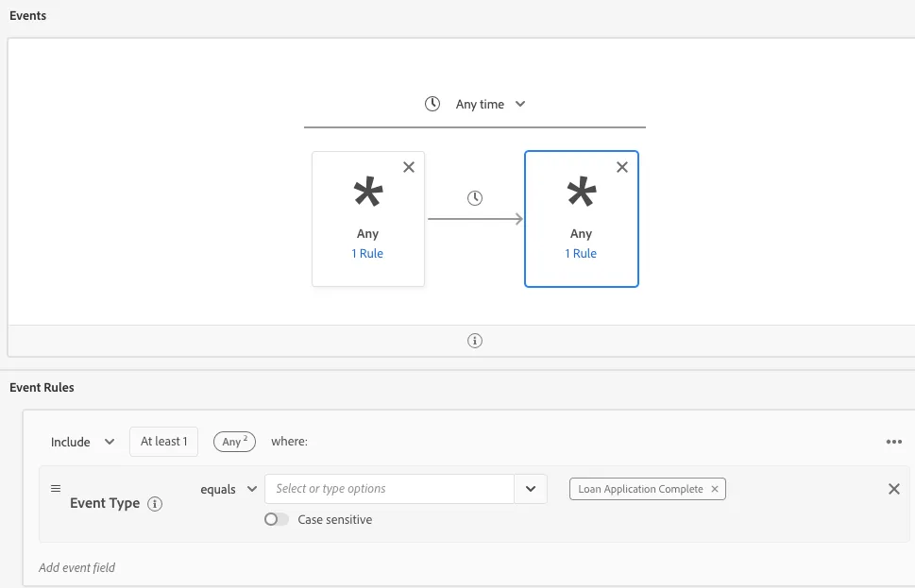The width and height of the screenshot is (915, 588).
Task: Open the info icon below events canvas
Action: point(475,341)
